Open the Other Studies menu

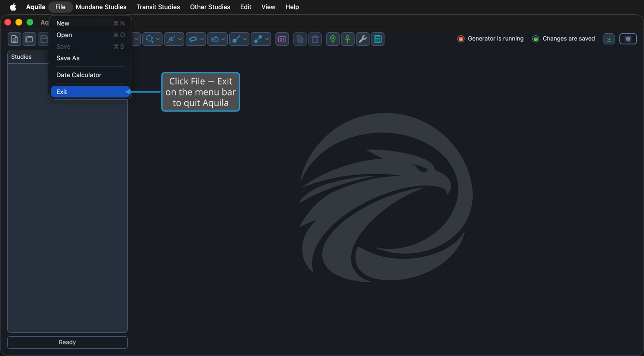coord(210,7)
